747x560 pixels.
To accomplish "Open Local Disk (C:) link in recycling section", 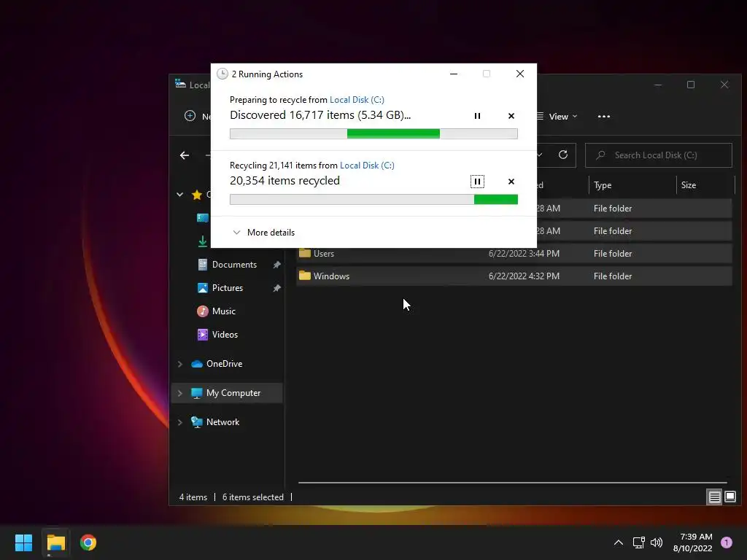I will [x=367, y=166].
